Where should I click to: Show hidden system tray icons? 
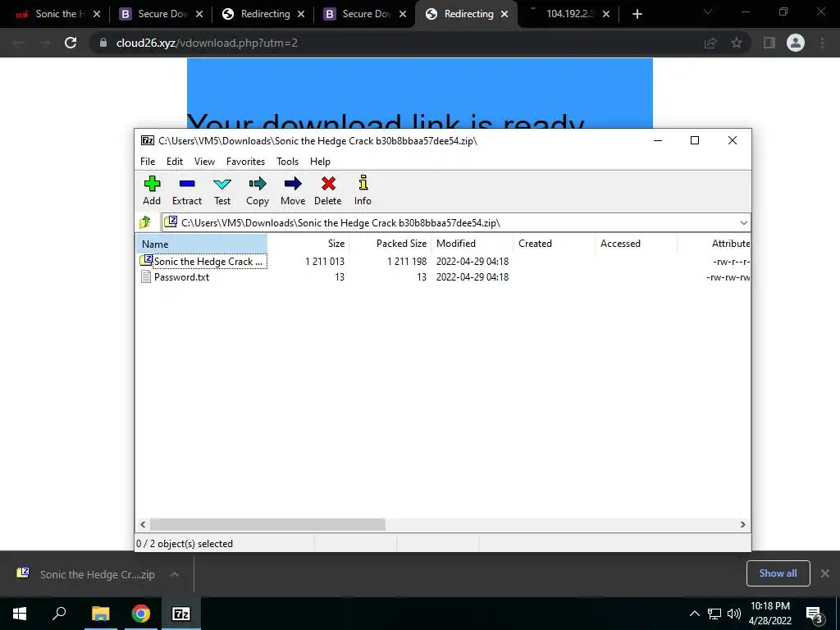point(694,614)
